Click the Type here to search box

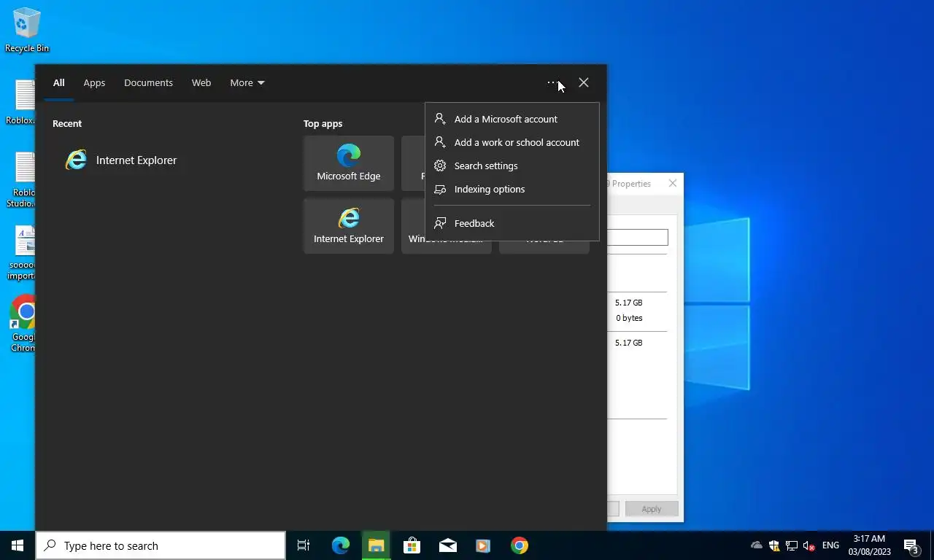[x=161, y=545]
